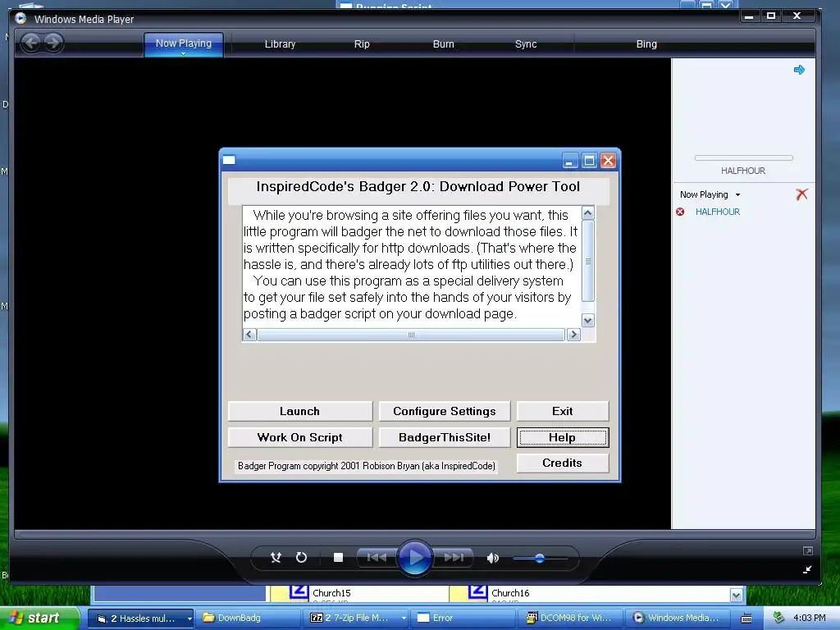Image resolution: width=840 pixels, height=630 pixels.
Task: Click horizontal scroll left arrow in Badger
Action: 249,335
